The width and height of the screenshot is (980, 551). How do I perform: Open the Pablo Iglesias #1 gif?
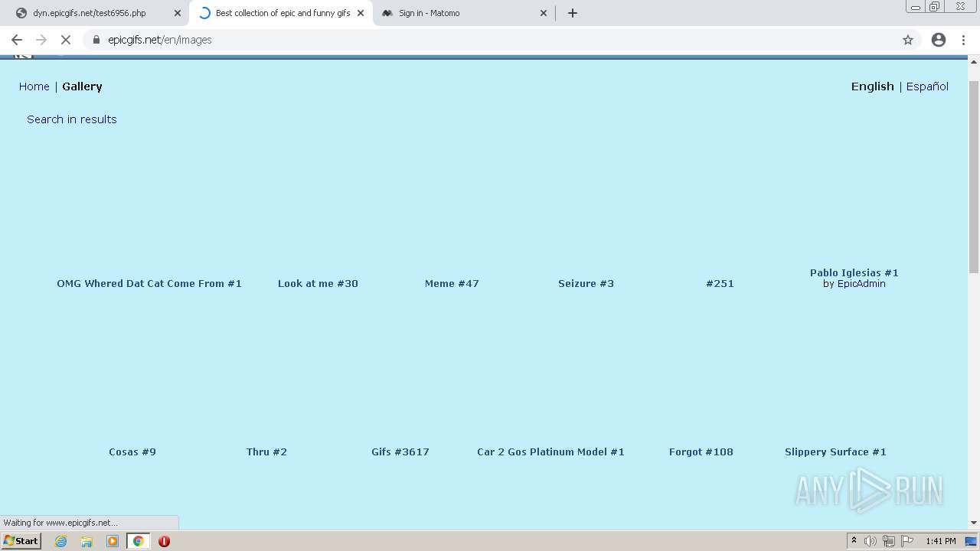[x=854, y=272]
